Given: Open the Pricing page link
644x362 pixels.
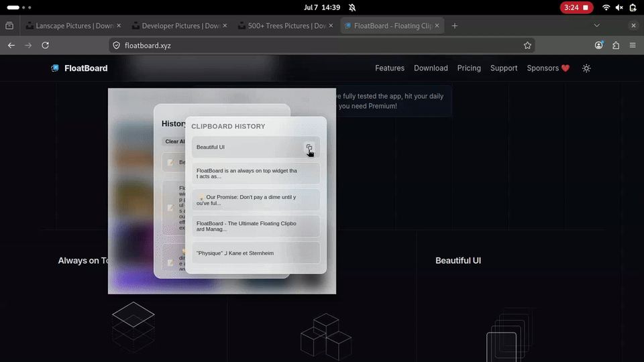Looking at the screenshot, I should [x=469, y=68].
